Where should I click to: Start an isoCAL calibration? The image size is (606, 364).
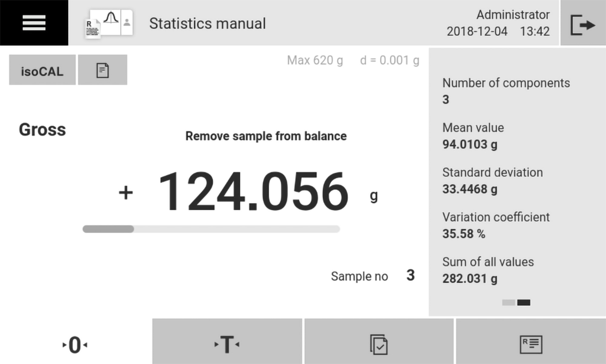point(42,71)
